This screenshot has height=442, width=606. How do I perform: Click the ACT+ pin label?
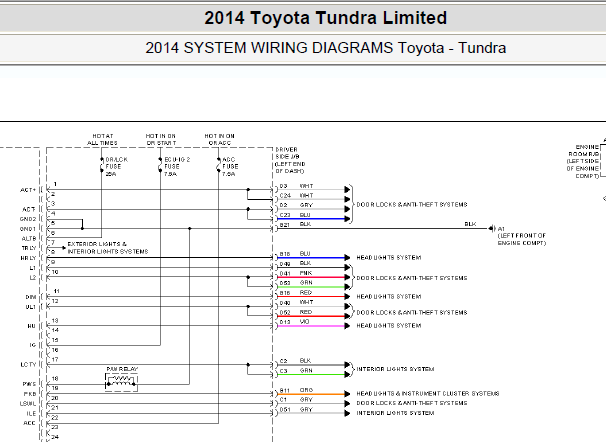28,190
